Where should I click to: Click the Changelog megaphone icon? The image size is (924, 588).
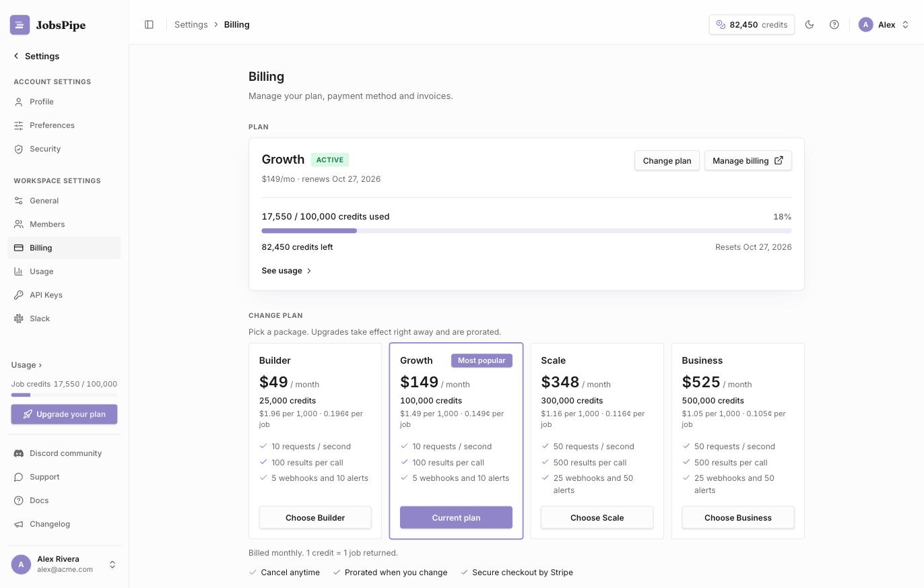(19, 524)
